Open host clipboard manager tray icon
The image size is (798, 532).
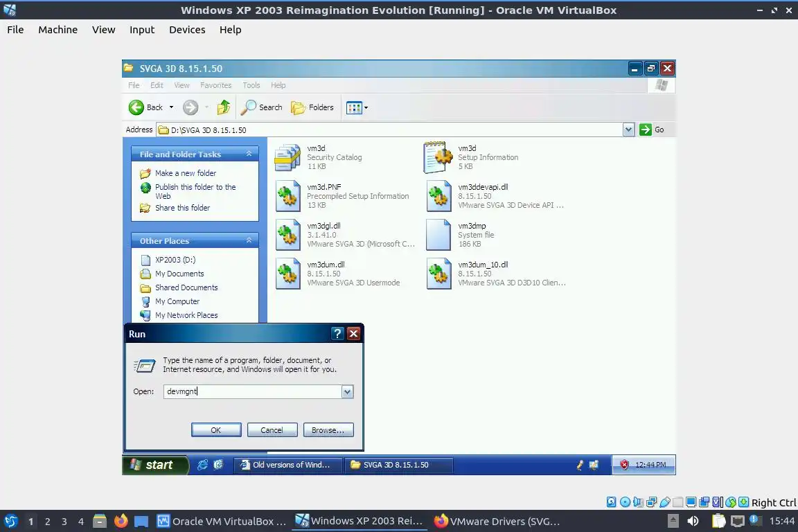coord(718,521)
